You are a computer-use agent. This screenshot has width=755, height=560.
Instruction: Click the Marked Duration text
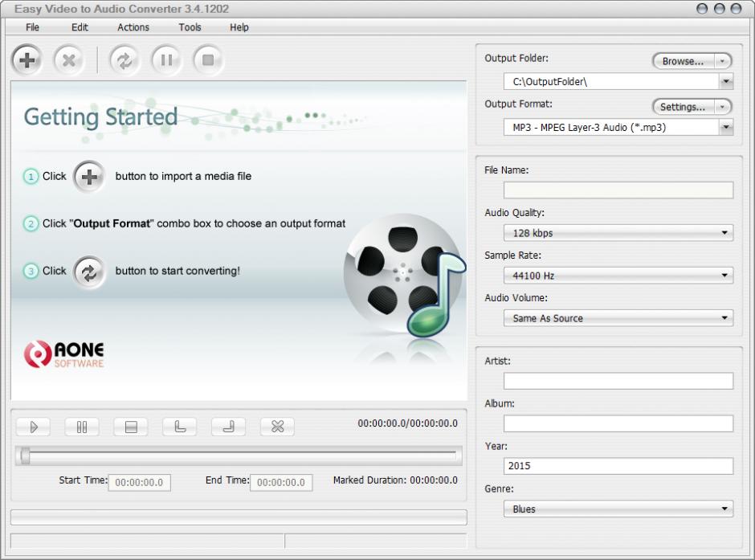pos(395,480)
